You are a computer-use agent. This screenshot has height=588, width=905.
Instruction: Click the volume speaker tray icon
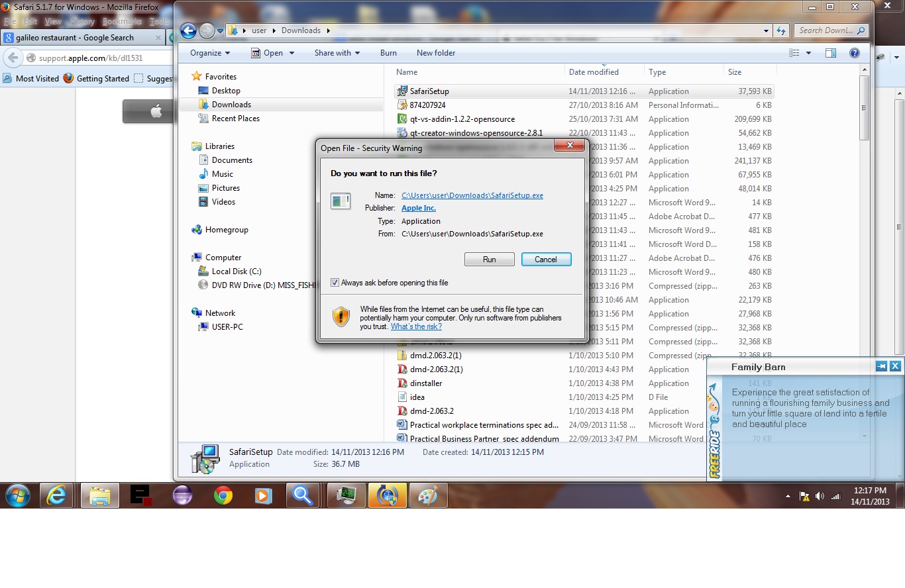click(x=820, y=496)
